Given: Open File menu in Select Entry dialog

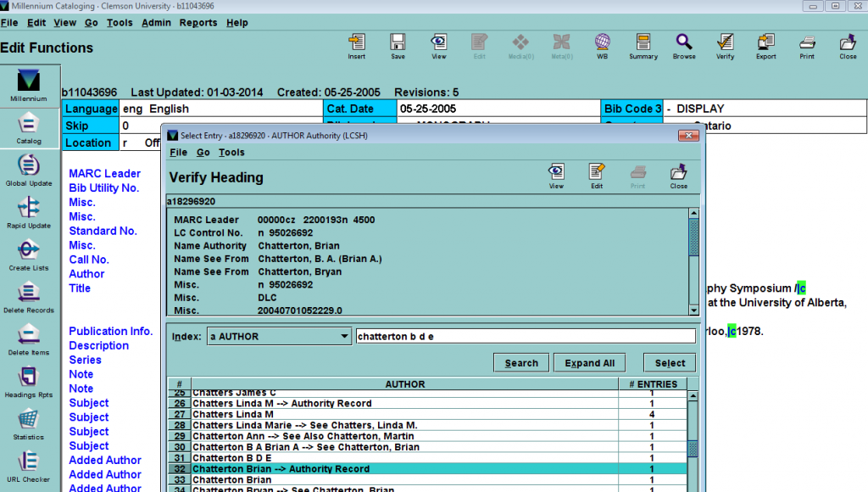Looking at the screenshot, I should tap(178, 153).
